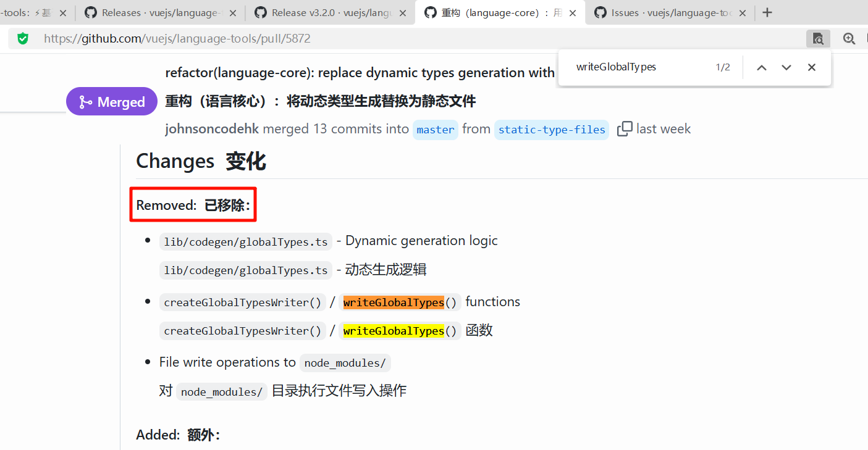Click the orange-highlighted writeGlobalTypes match

coord(394,302)
